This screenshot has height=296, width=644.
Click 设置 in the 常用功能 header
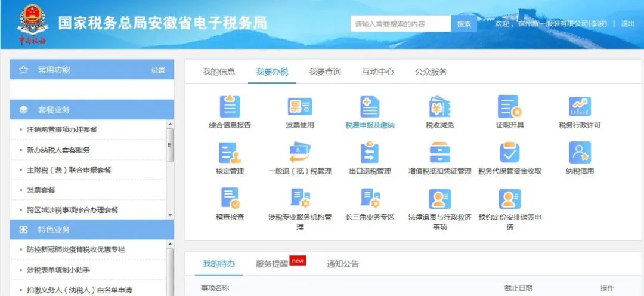pyautogui.click(x=158, y=70)
